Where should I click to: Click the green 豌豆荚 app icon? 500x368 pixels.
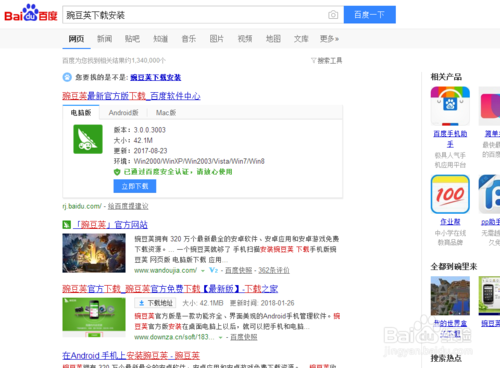click(x=88, y=139)
